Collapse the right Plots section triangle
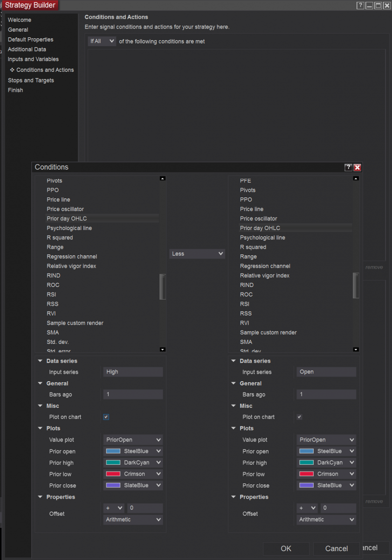Viewport: 392px width, 560px height. click(x=234, y=428)
